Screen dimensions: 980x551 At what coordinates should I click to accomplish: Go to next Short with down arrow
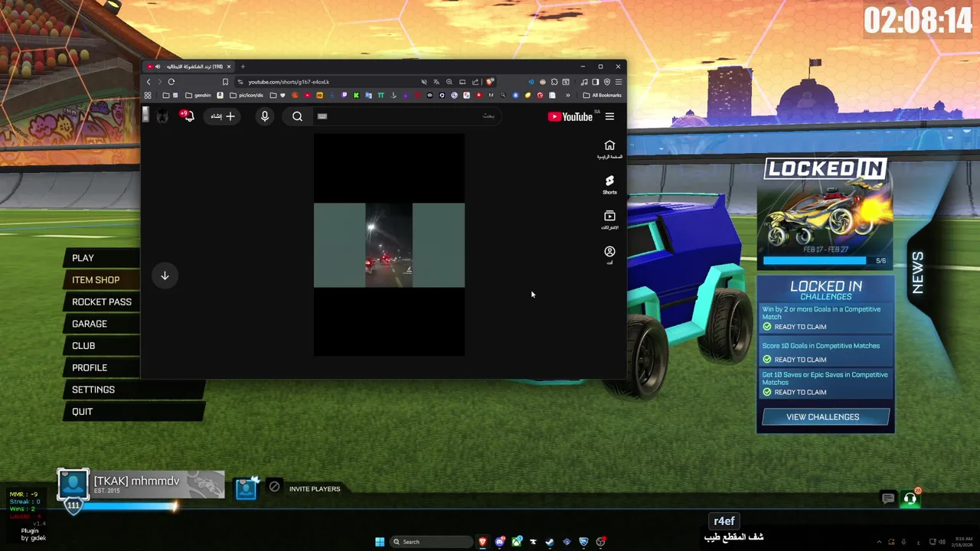(165, 275)
